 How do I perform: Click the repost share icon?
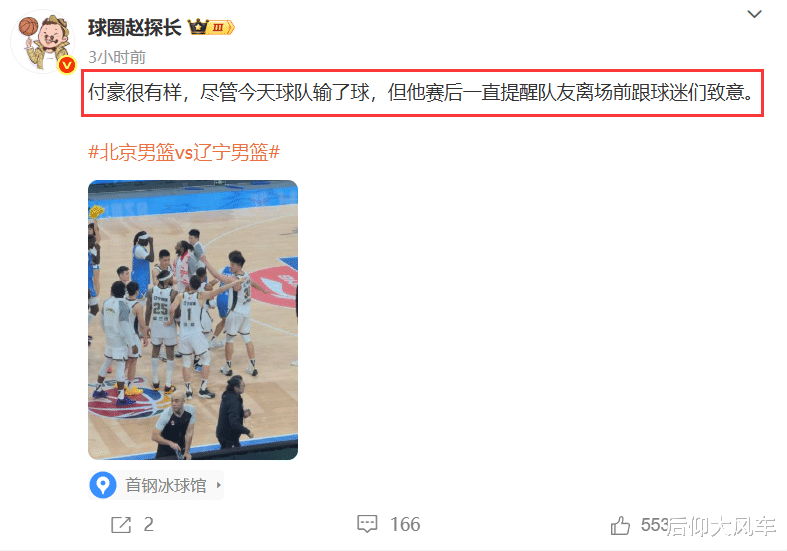121,525
